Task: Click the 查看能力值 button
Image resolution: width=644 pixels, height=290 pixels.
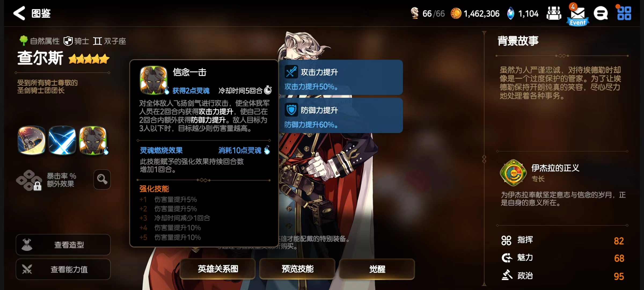Action: 63,269
